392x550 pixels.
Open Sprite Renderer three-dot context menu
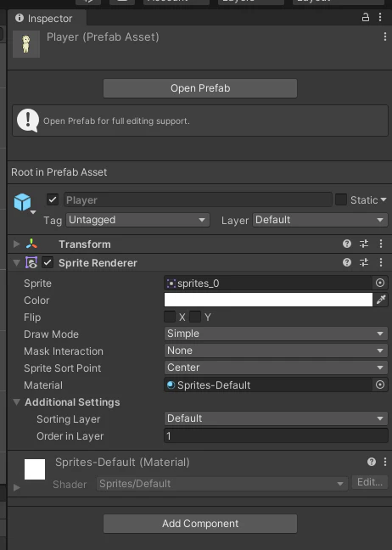click(x=381, y=262)
